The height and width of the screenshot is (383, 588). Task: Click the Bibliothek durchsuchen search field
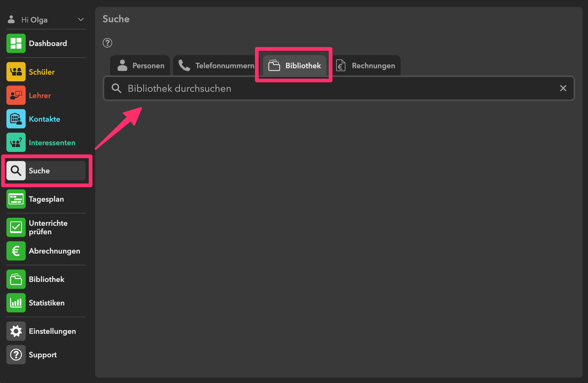pos(321,88)
